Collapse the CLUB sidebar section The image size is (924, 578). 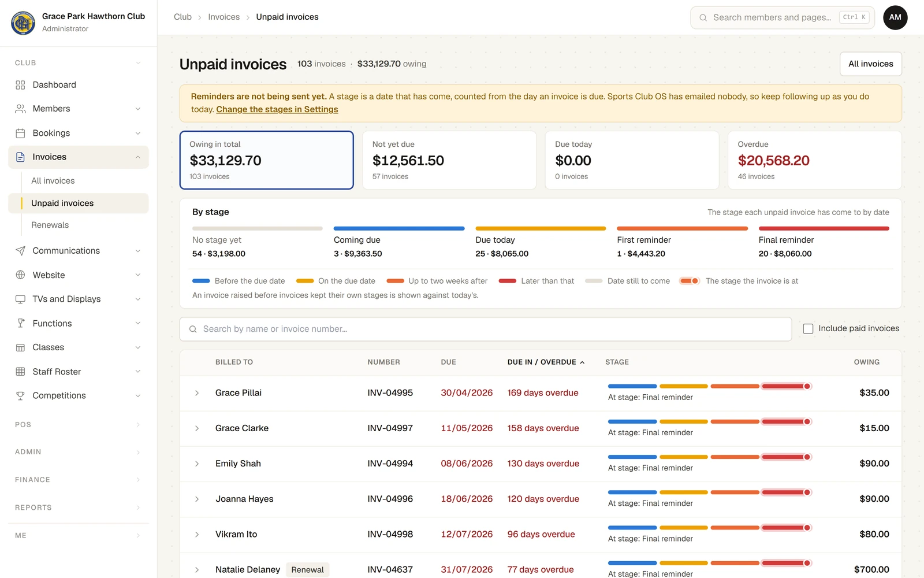pyautogui.click(x=138, y=63)
